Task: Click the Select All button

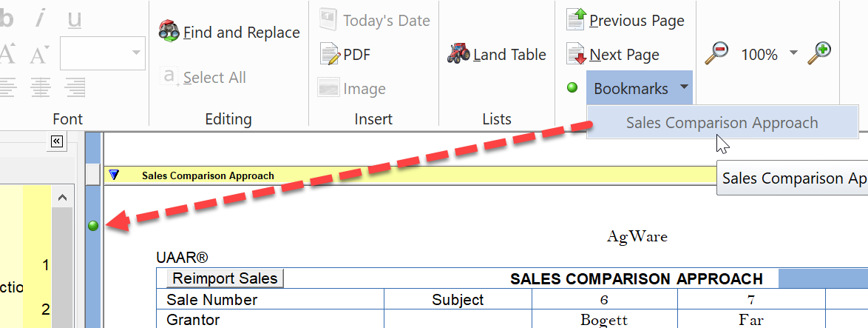Action: (204, 78)
